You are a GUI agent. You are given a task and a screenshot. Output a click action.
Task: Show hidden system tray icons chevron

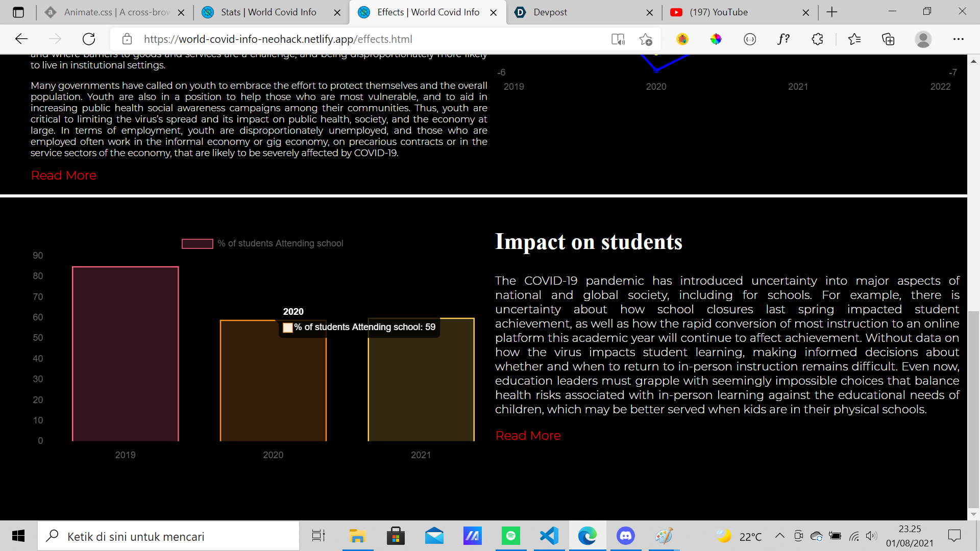779,536
